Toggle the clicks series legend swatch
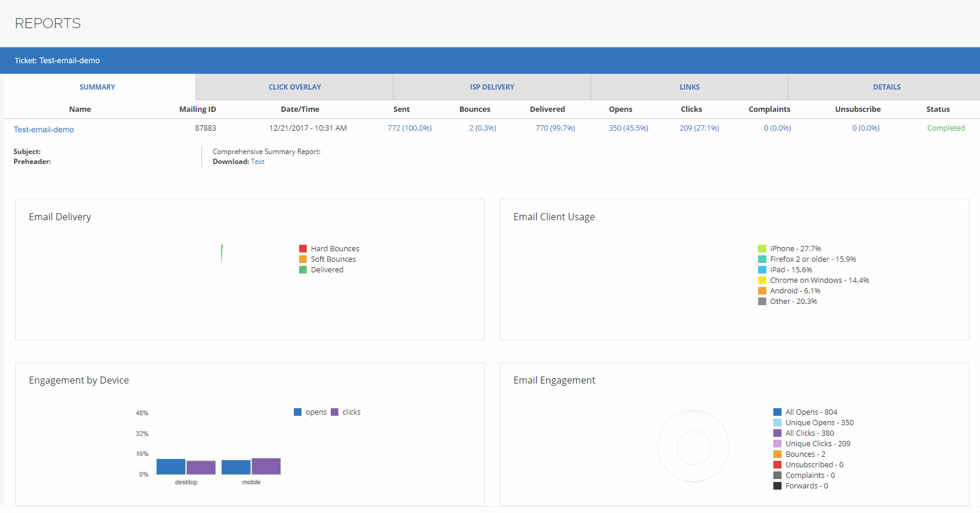The width and height of the screenshot is (980, 513). (x=335, y=412)
